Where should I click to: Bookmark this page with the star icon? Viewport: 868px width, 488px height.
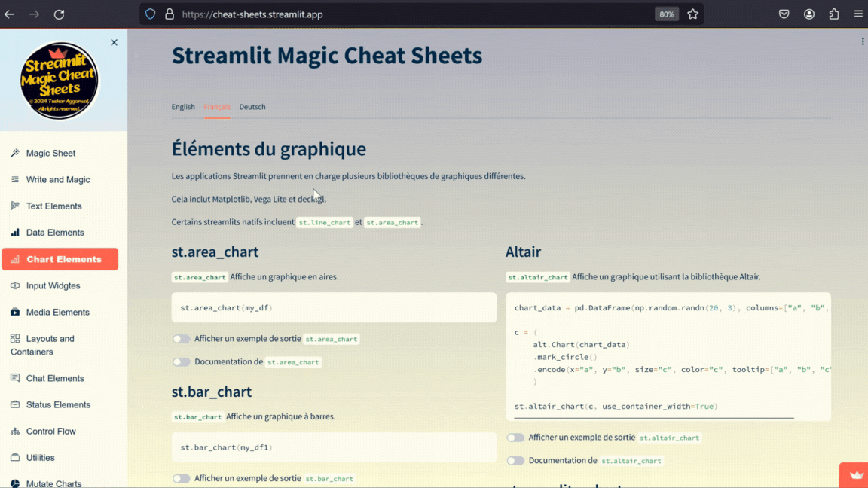point(692,14)
